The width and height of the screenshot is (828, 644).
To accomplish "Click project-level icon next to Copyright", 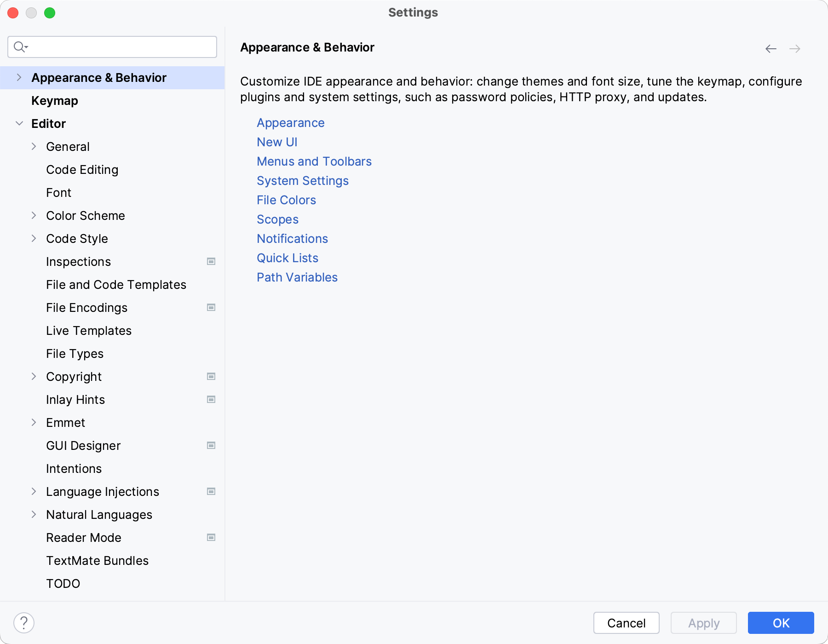I will click(211, 377).
